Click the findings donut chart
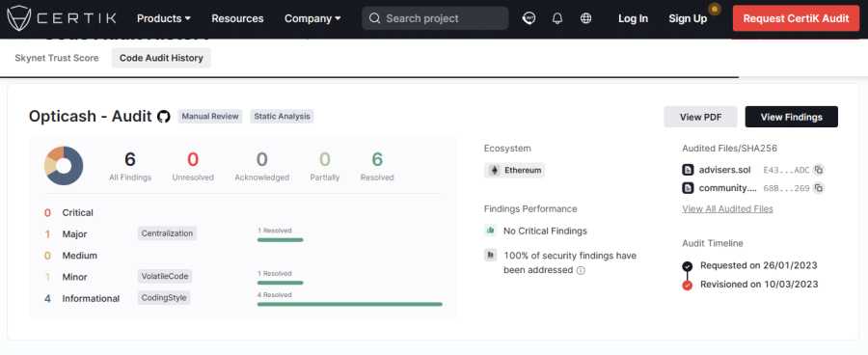 pyautogui.click(x=64, y=166)
